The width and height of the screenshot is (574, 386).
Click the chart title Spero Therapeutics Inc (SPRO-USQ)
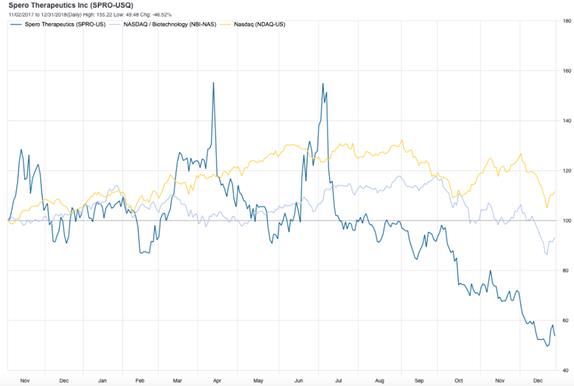point(71,5)
